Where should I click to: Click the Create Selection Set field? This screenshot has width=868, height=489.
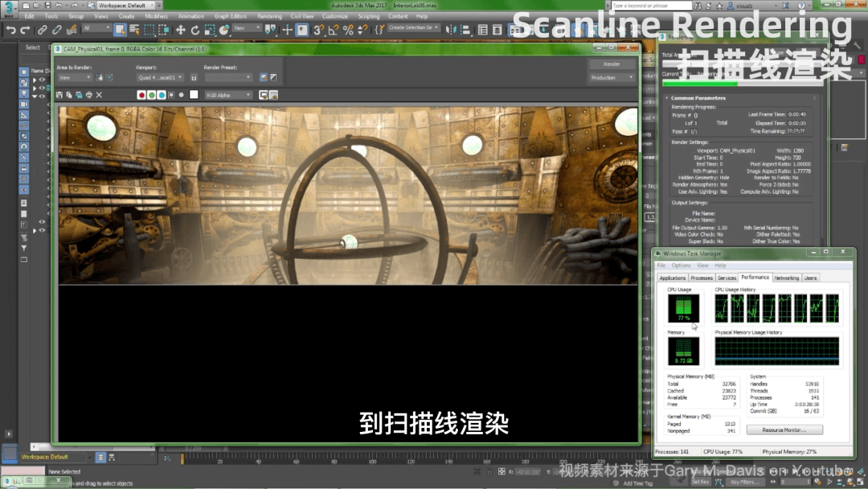pyautogui.click(x=413, y=27)
